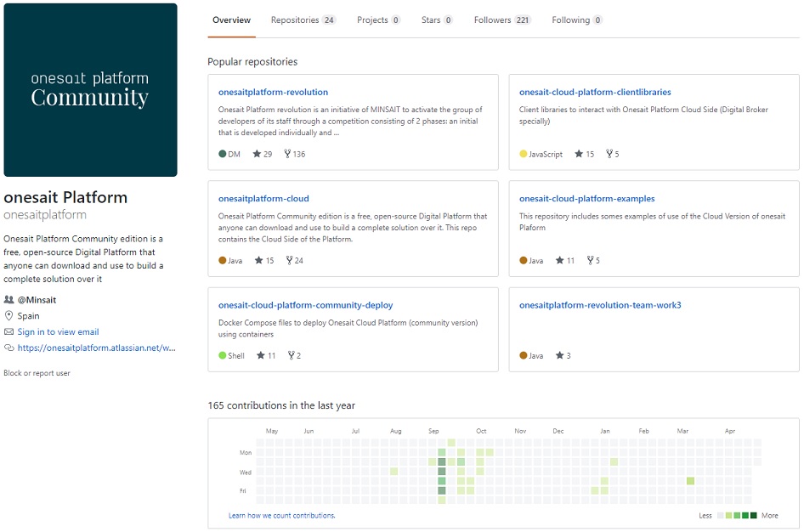Open the Projects tab
804x532 pixels.
378,20
